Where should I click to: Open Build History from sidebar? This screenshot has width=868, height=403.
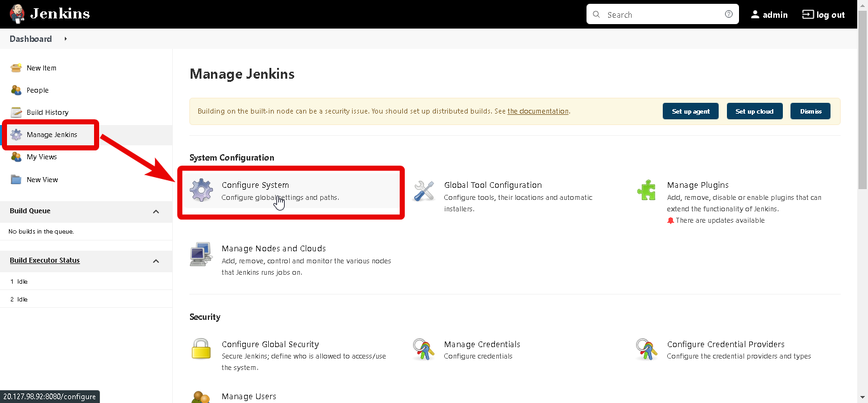pos(48,112)
